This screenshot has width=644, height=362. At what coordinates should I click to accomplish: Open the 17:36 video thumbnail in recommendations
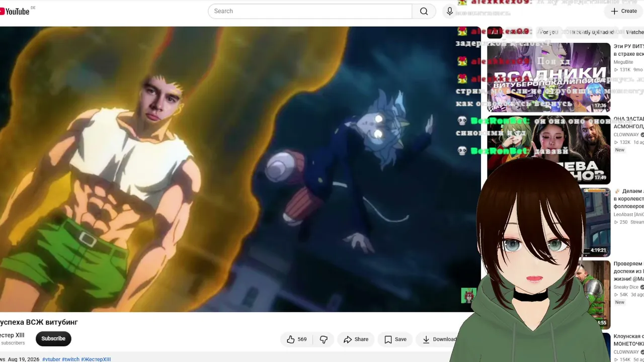coord(548,77)
